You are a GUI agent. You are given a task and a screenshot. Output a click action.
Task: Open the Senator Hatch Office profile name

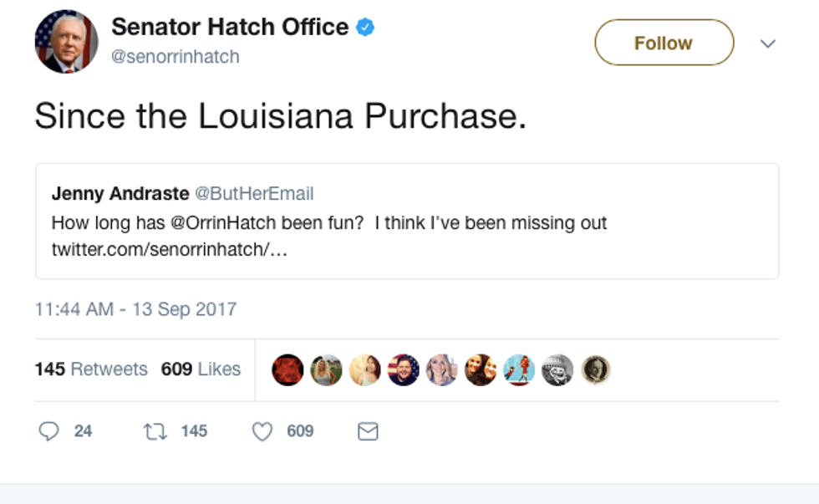pos(230,27)
